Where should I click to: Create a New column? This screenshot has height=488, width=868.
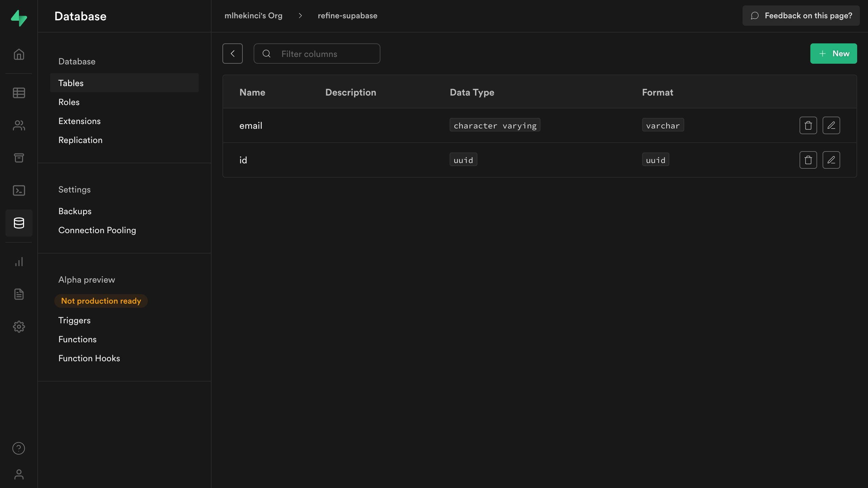click(834, 54)
